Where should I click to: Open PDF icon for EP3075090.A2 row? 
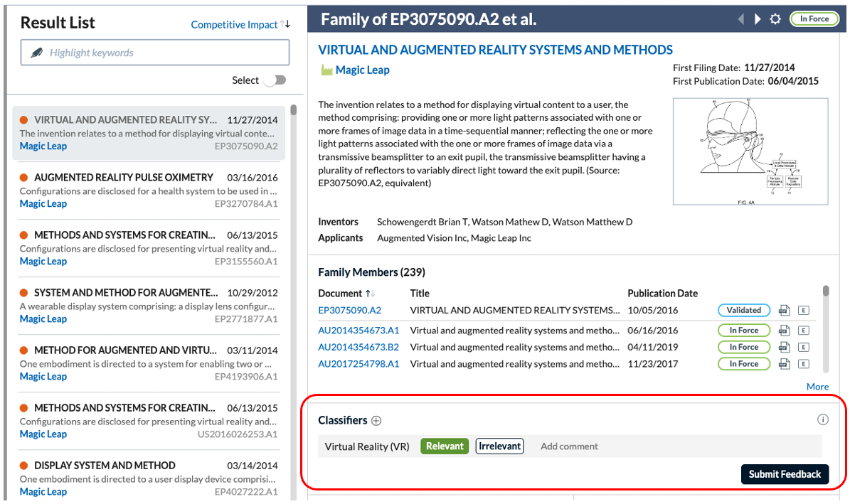(x=784, y=311)
